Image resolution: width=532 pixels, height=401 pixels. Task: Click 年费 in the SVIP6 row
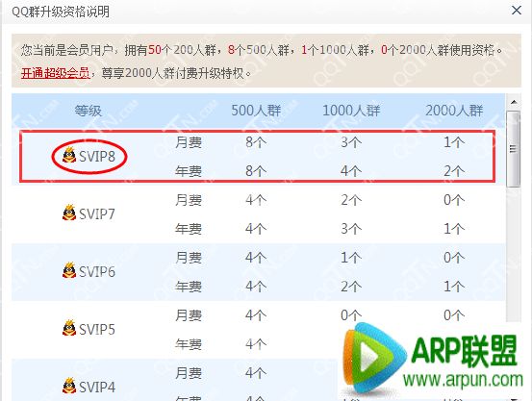(x=189, y=287)
